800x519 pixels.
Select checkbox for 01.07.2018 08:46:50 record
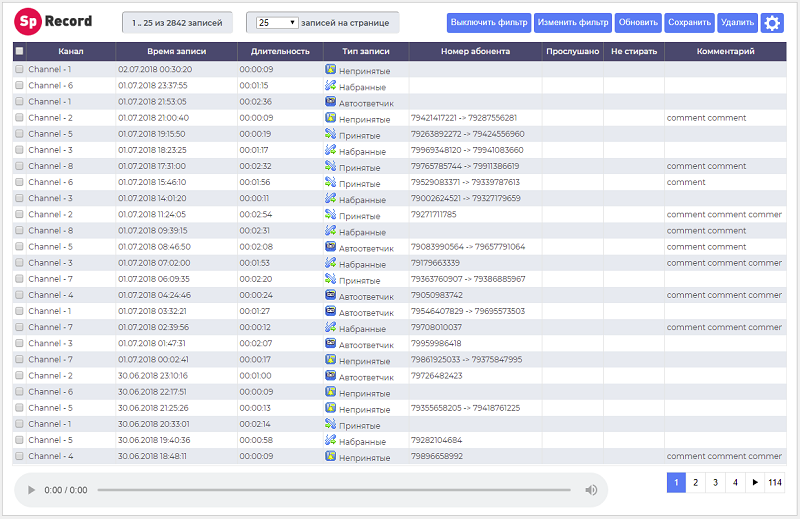[x=20, y=247]
